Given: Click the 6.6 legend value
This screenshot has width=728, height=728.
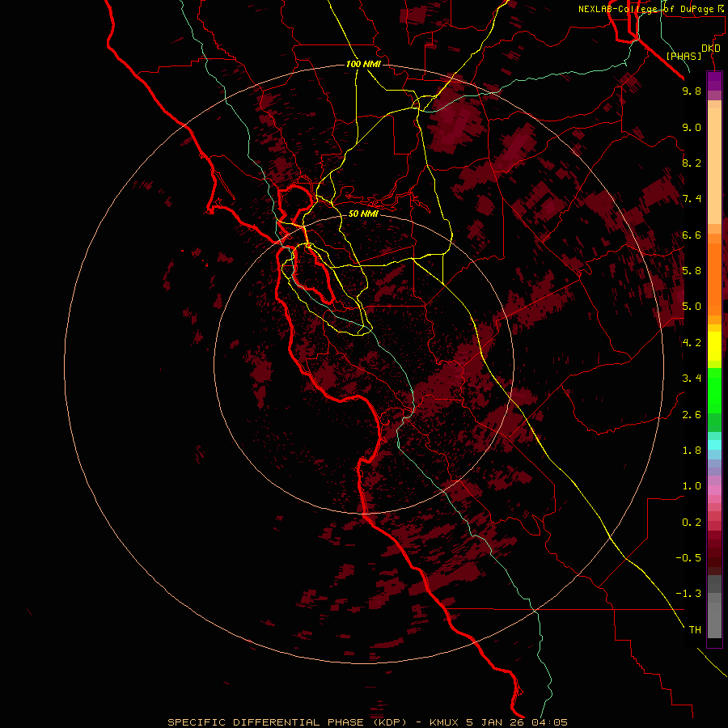Looking at the screenshot, I should (692, 235).
